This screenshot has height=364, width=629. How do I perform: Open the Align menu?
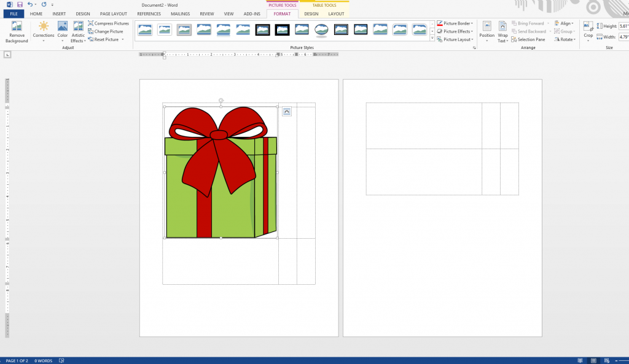pyautogui.click(x=564, y=23)
